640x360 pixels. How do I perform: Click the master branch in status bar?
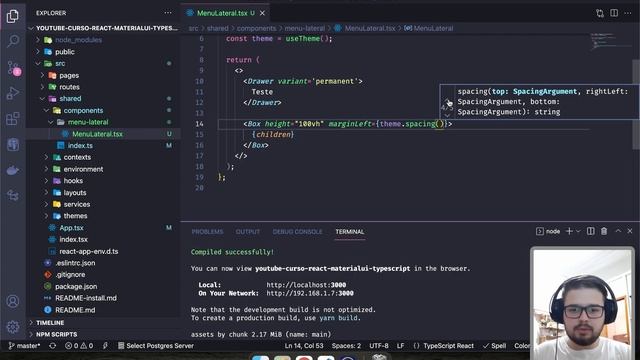(x=24, y=346)
